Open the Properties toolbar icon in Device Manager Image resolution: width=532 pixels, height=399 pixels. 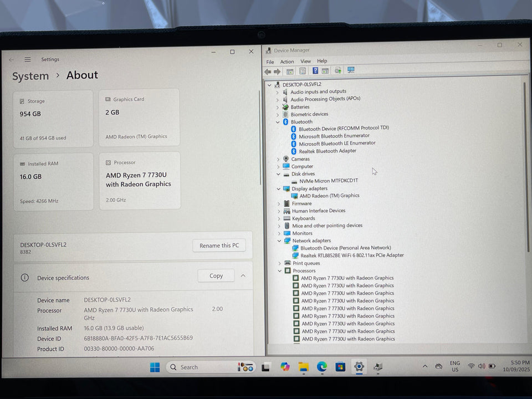(x=303, y=71)
